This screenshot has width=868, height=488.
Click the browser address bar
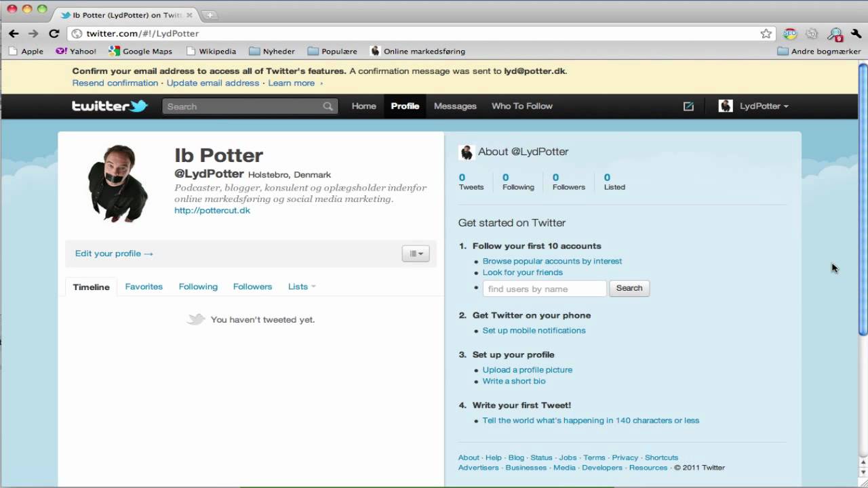(x=420, y=33)
